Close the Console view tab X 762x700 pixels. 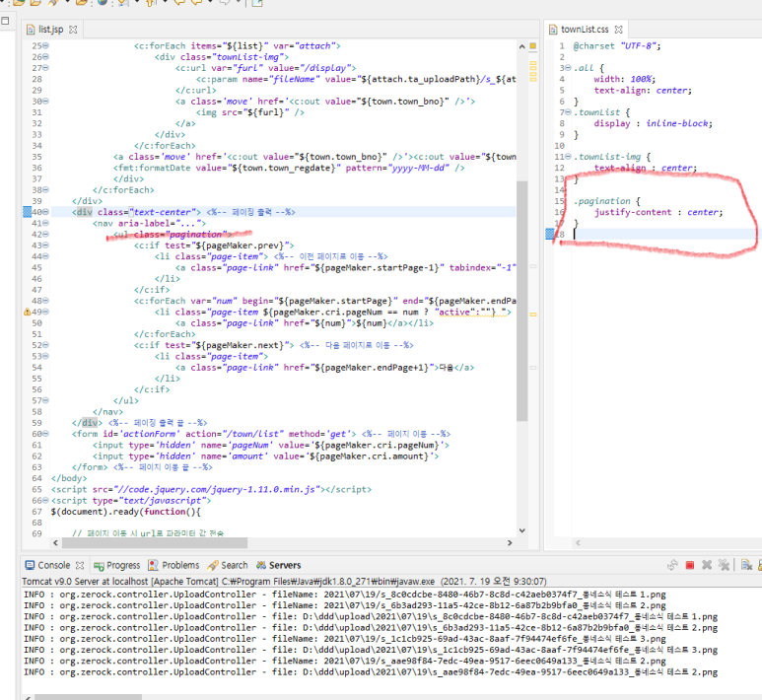[x=80, y=565]
